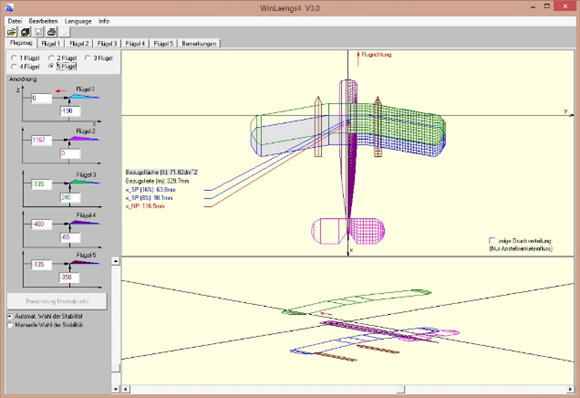
Task: Switch to the Flügel 3 tab
Action: pos(107,44)
